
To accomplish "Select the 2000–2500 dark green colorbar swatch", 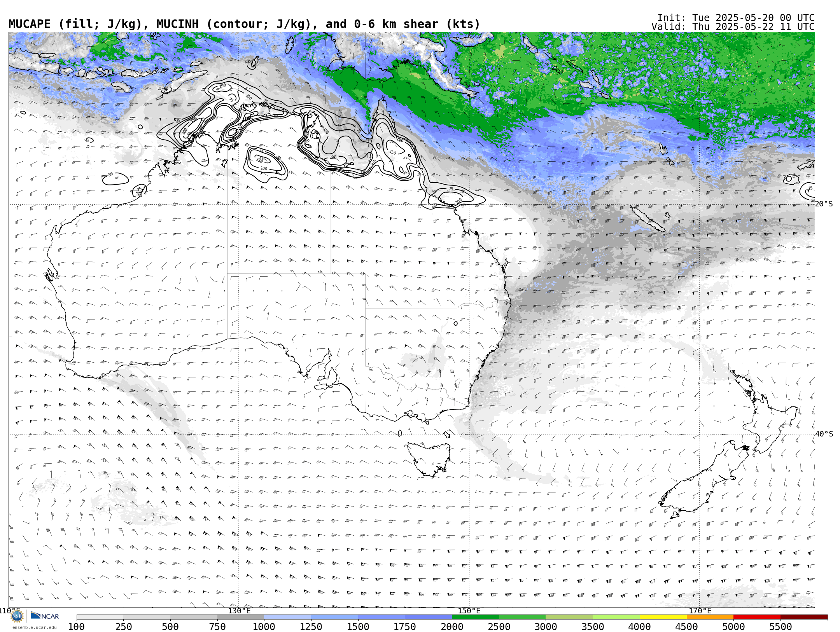I will [x=475, y=617].
